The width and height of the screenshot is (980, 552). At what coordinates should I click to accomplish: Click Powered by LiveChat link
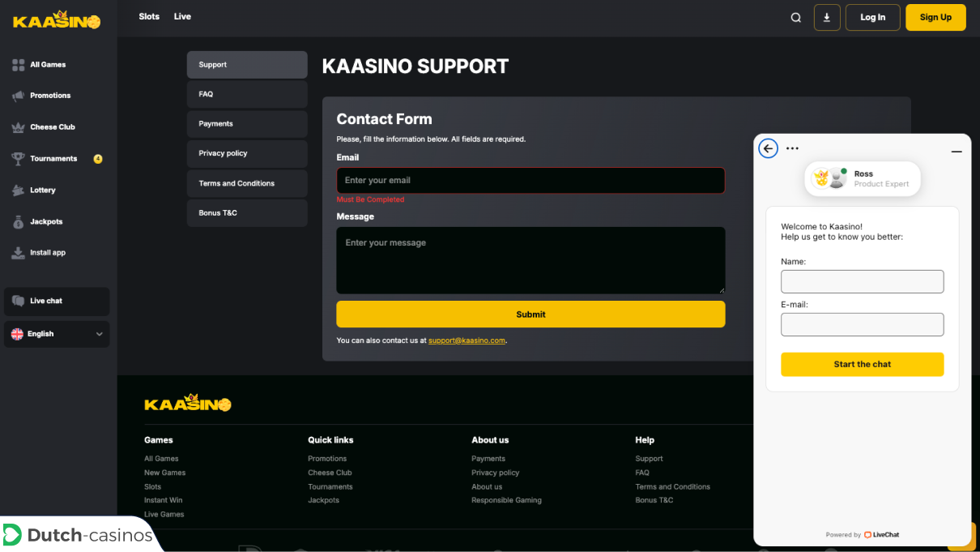pos(863,535)
